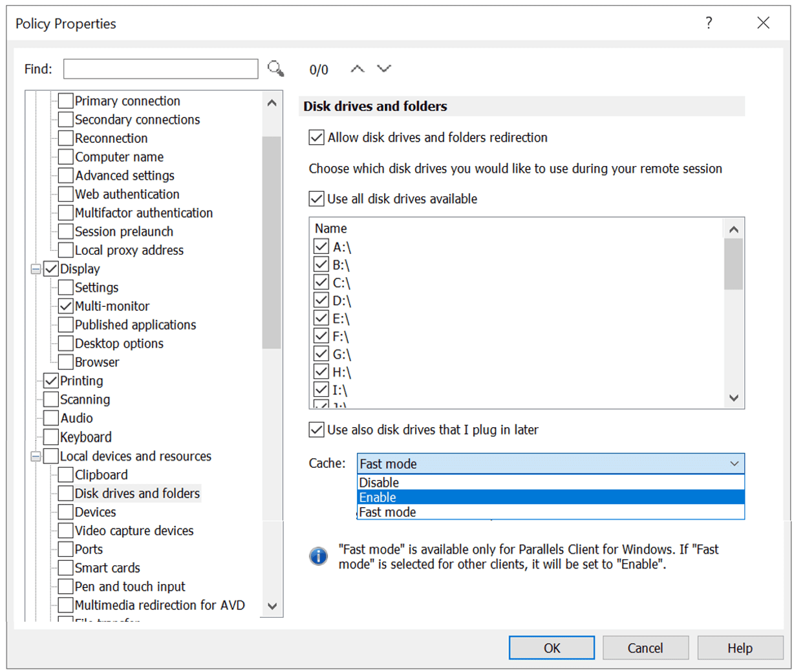Click inside the Find text field
Image resolution: width=794 pixels, height=672 pixels.
(x=160, y=68)
